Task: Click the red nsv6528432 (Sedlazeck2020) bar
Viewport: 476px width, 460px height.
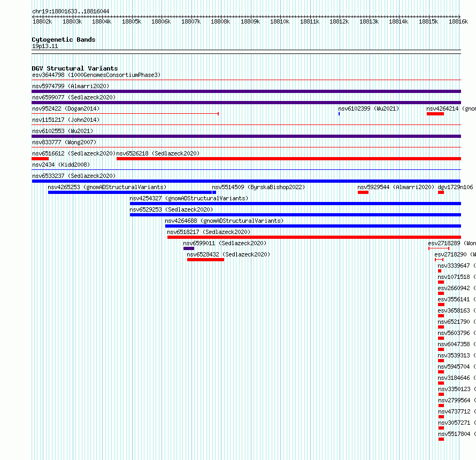Action: click(205, 260)
